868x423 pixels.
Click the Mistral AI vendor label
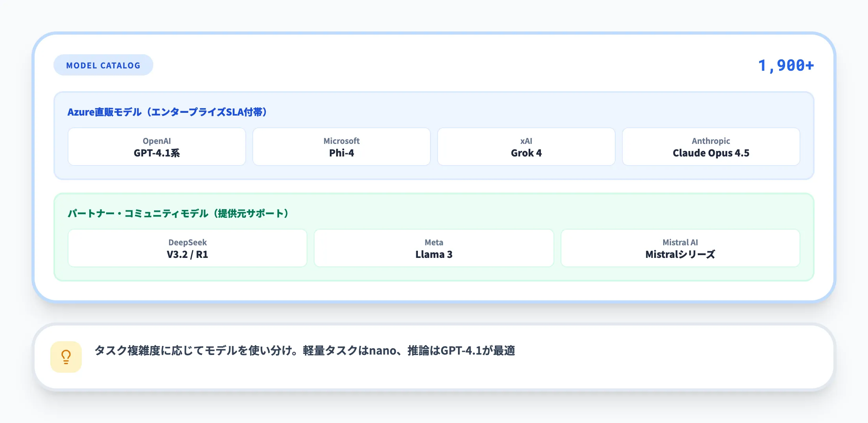click(680, 242)
